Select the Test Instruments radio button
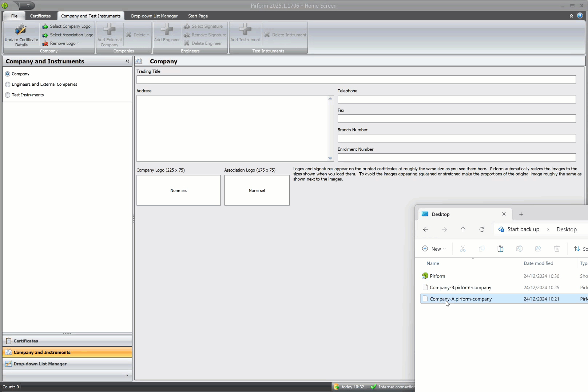This screenshot has width=588, height=392. [x=8, y=95]
